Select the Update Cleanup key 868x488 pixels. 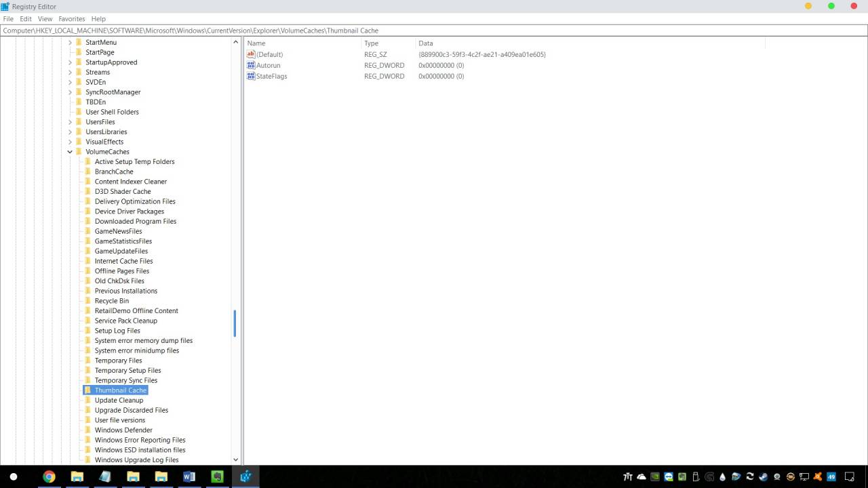pyautogui.click(x=119, y=400)
